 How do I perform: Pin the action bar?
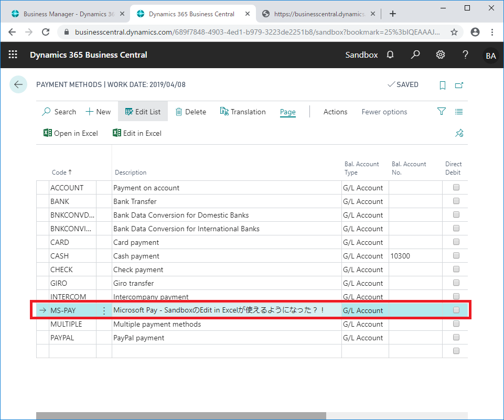pos(459,133)
